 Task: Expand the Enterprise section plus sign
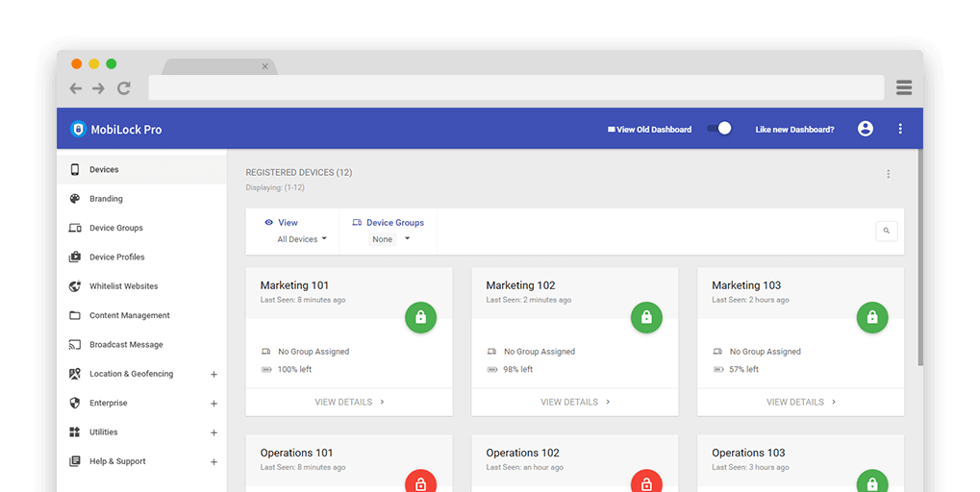pyautogui.click(x=214, y=404)
